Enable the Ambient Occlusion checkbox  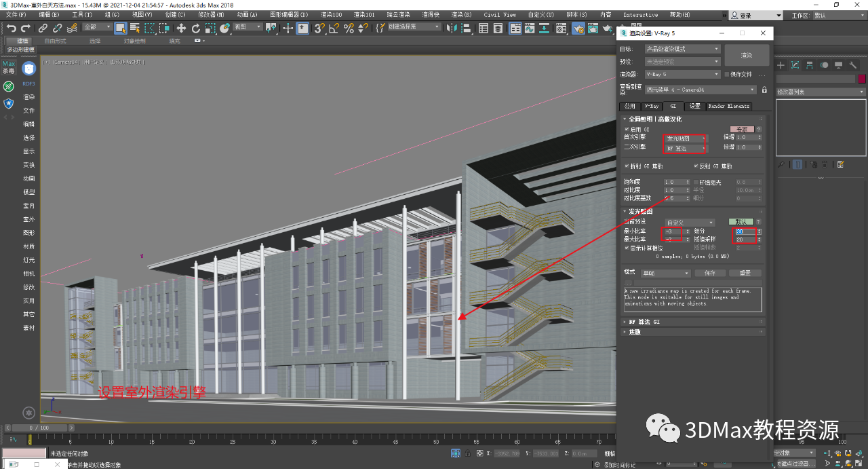pos(696,183)
